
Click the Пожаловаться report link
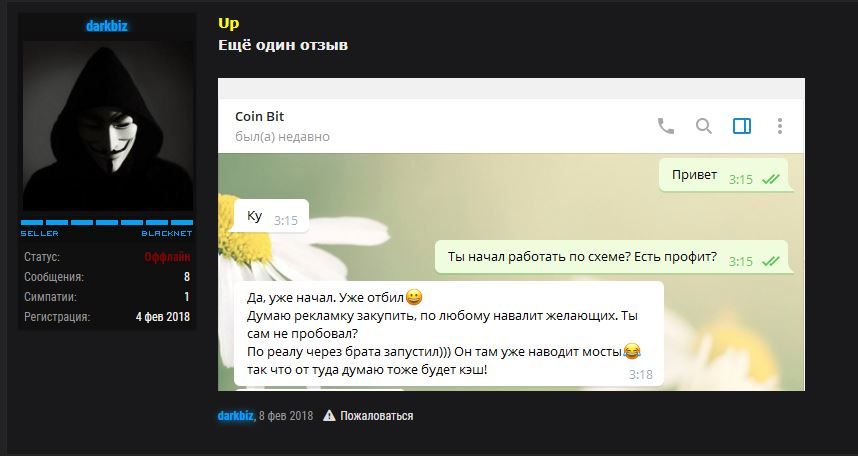tap(376, 415)
